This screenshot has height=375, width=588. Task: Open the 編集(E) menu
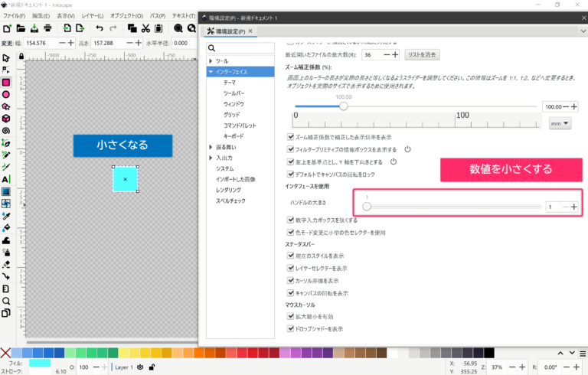[x=41, y=16]
